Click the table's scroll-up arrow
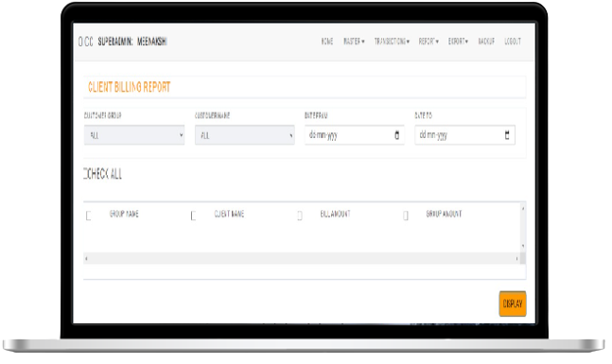 (523, 209)
